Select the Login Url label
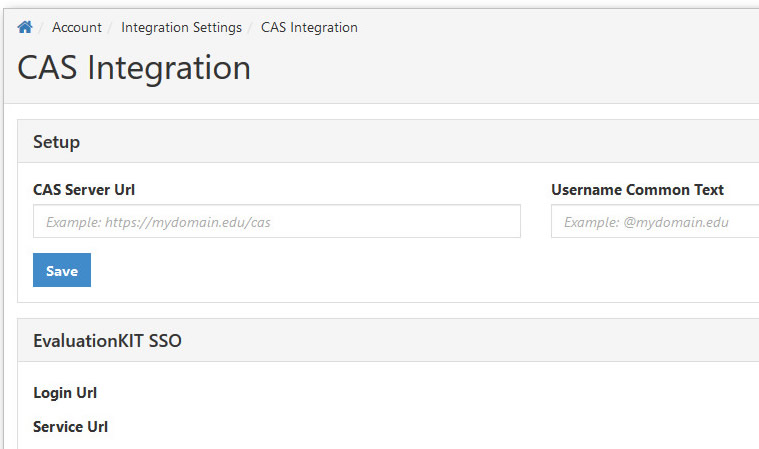Image resolution: width=759 pixels, height=449 pixels. 65,392
